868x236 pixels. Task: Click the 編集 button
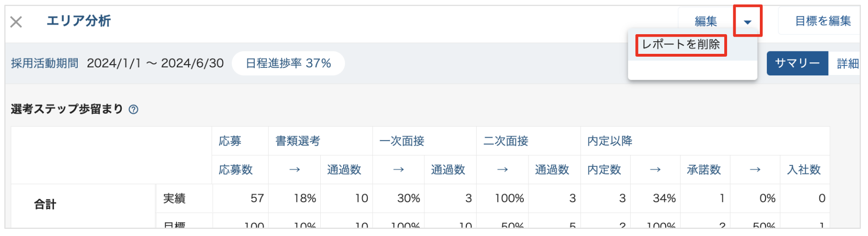(706, 22)
